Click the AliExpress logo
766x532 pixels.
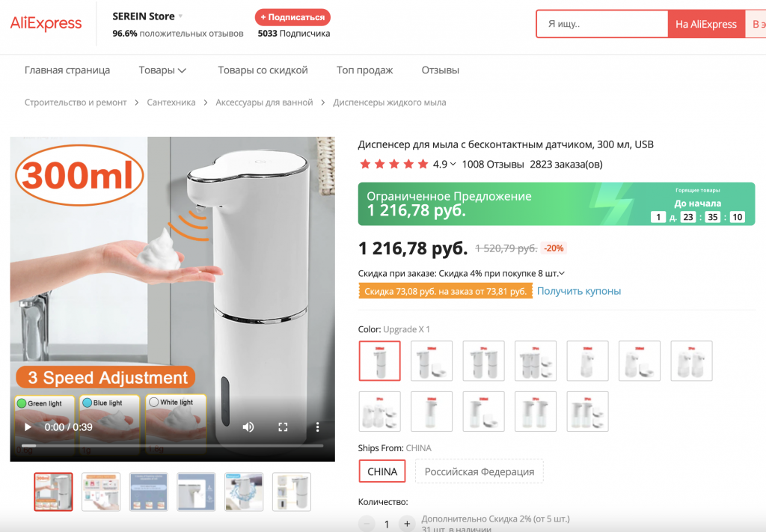(x=46, y=23)
